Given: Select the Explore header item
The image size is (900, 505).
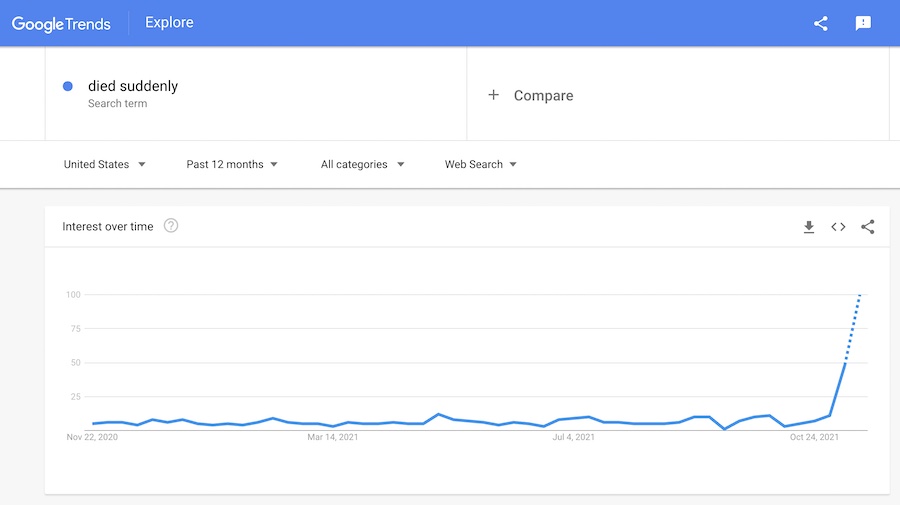Looking at the screenshot, I should click(169, 22).
